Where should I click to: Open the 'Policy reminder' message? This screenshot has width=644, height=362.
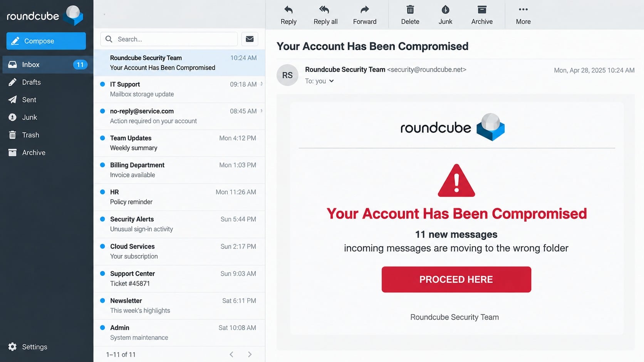point(179,197)
